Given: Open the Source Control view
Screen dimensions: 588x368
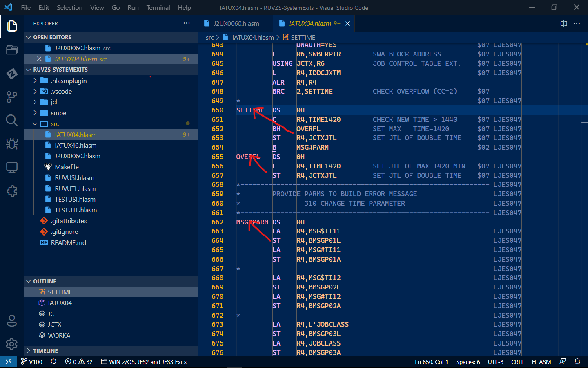Looking at the screenshot, I should [x=11, y=97].
